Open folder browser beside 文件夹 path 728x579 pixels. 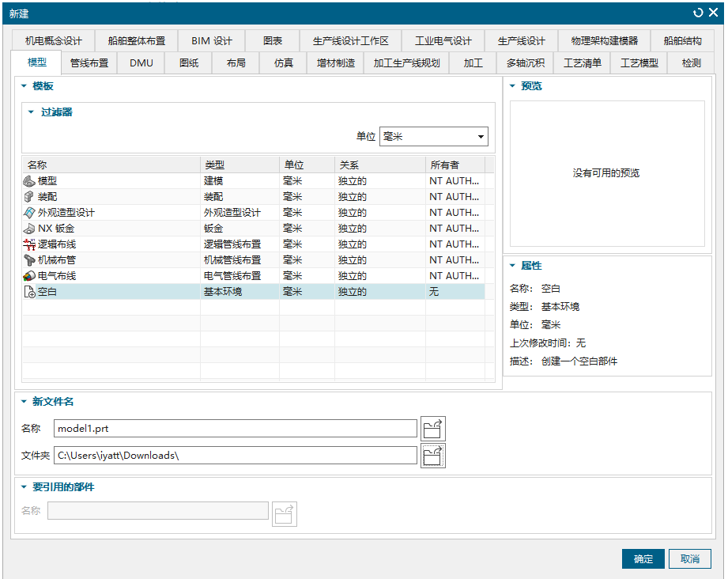433,456
